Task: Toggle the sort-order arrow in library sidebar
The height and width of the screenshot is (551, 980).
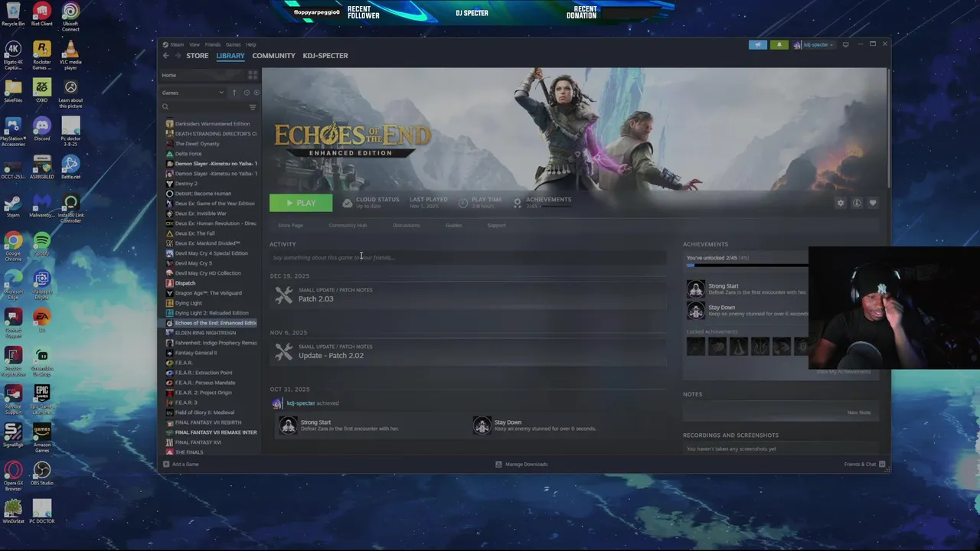Action: click(234, 93)
